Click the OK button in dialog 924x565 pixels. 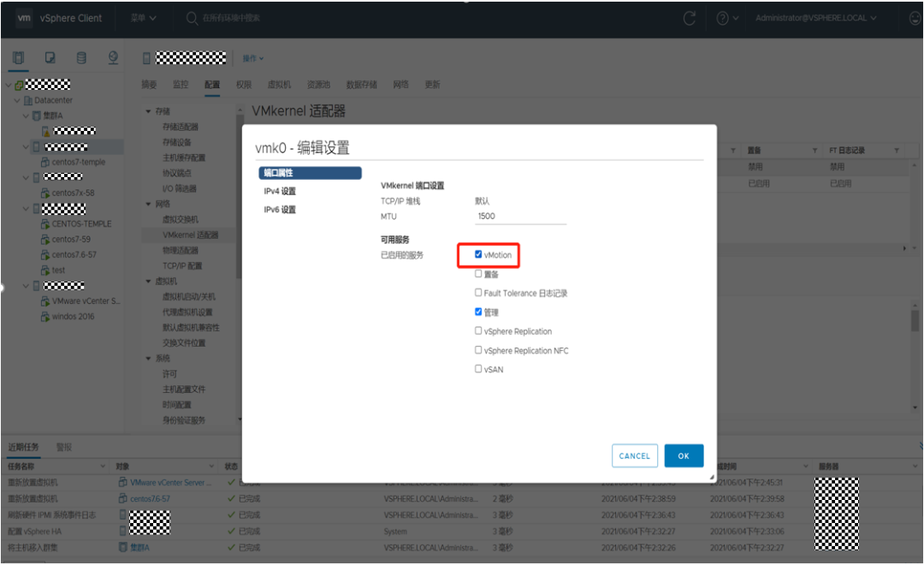[x=684, y=456]
